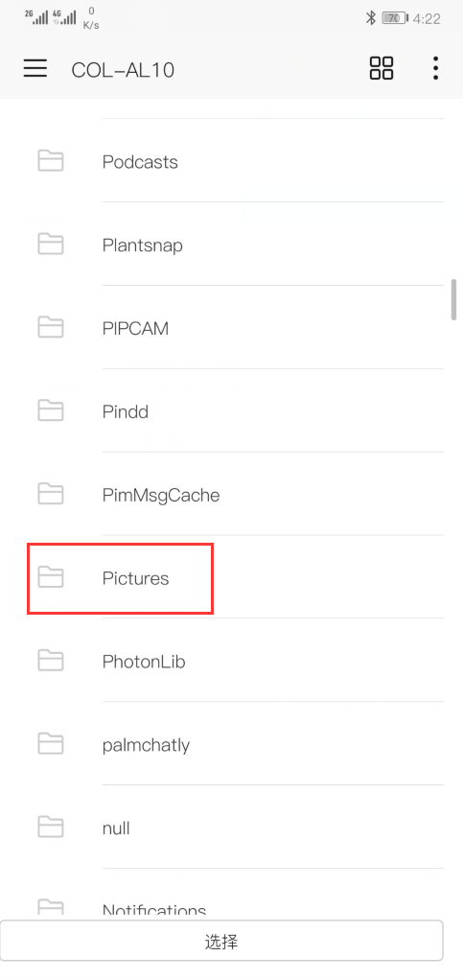Tap the Podcasts folder icon
This screenshot has width=463, height=980.
pos(51,161)
